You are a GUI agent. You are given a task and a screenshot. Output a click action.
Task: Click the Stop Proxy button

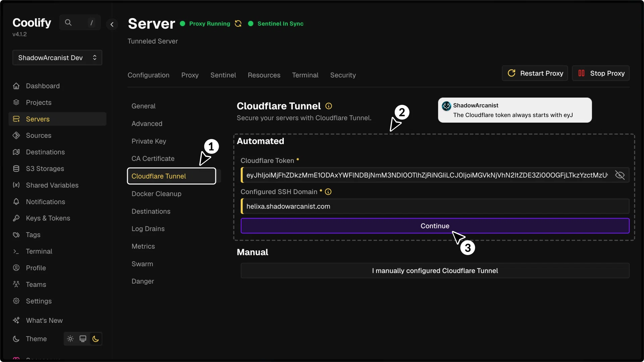(x=601, y=73)
